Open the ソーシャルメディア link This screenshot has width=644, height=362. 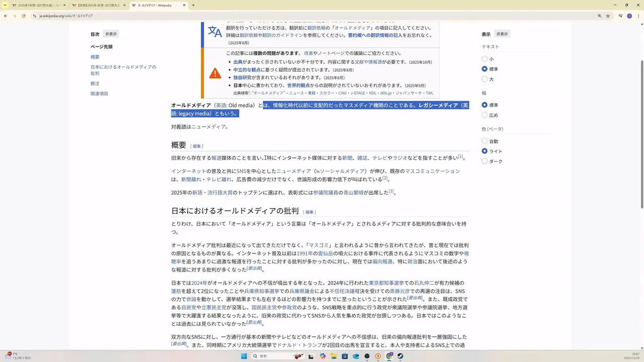(342, 171)
